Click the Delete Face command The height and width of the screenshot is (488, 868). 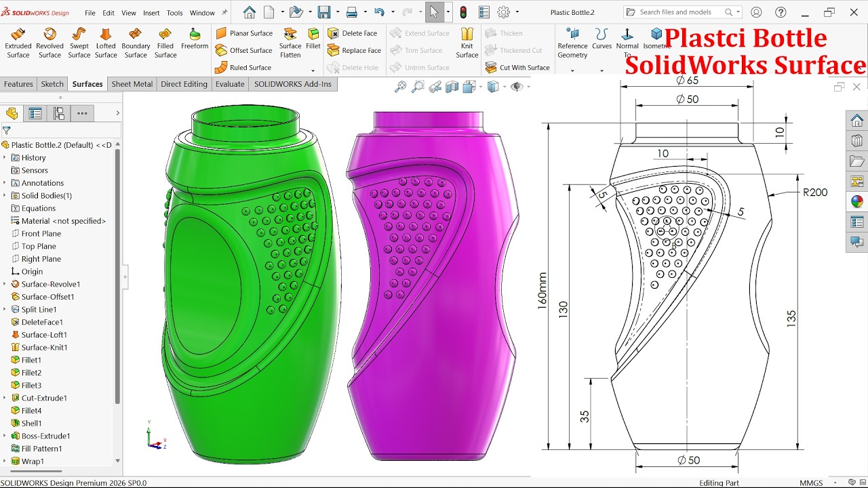point(352,33)
